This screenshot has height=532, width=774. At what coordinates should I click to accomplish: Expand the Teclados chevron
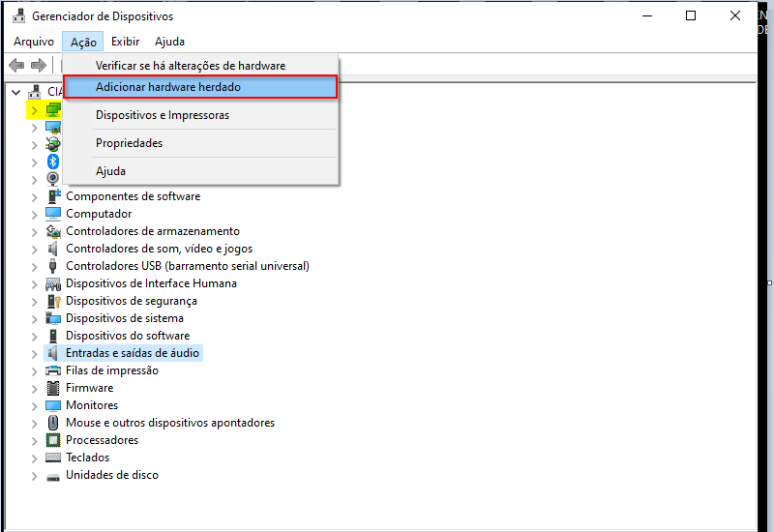tap(34, 458)
